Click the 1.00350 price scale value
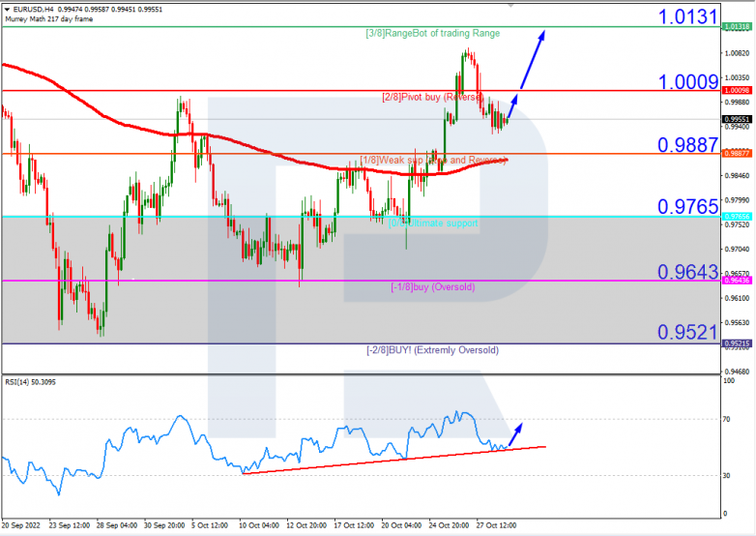This screenshot has width=756, height=536. pos(738,77)
